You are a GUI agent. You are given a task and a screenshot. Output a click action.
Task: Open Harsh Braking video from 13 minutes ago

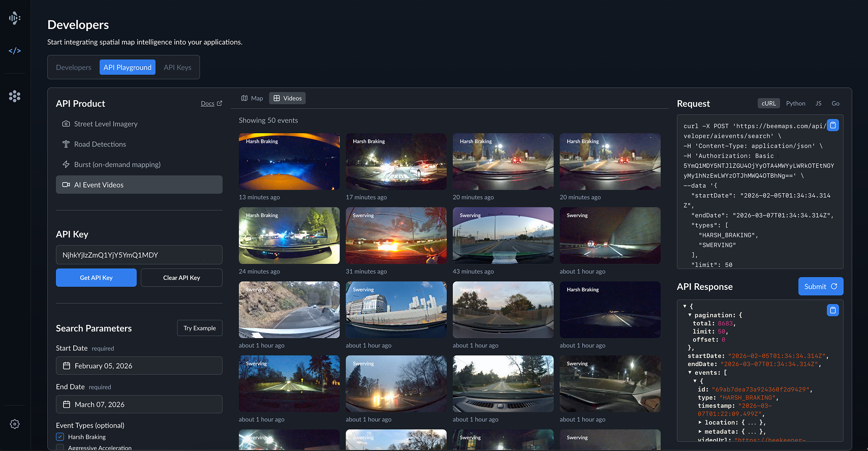[x=289, y=162]
